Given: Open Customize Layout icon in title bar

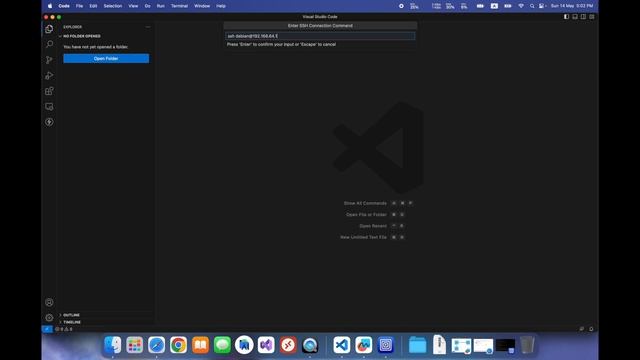Looking at the screenshot, I should click(x=592, y=17).
